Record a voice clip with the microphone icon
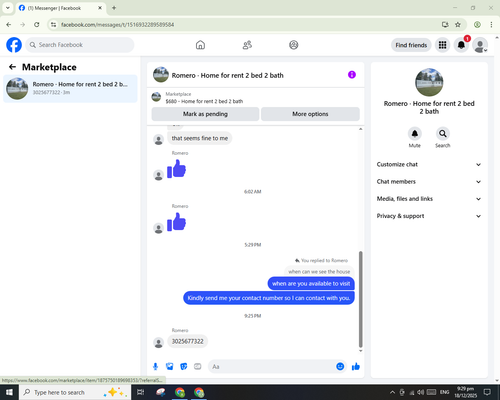The height and width of the screenshot is (400, 500). click(155, 367)
